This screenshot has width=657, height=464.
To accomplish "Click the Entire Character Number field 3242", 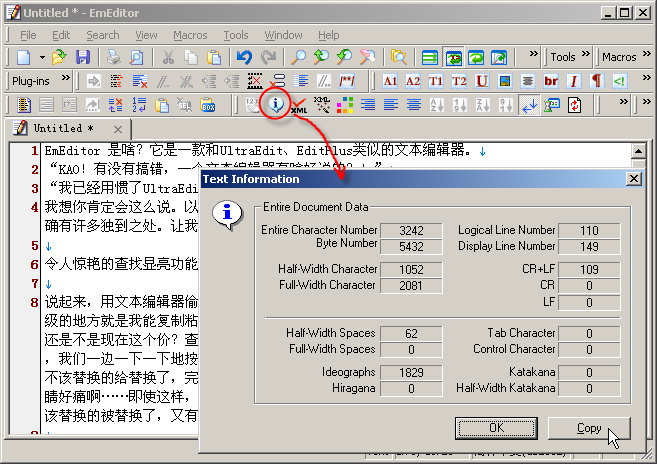I will pos(411,231).
